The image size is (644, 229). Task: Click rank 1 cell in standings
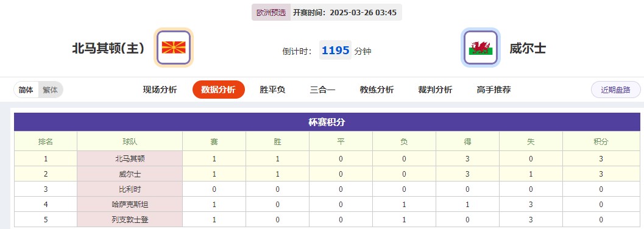click(x=46, y=159)
